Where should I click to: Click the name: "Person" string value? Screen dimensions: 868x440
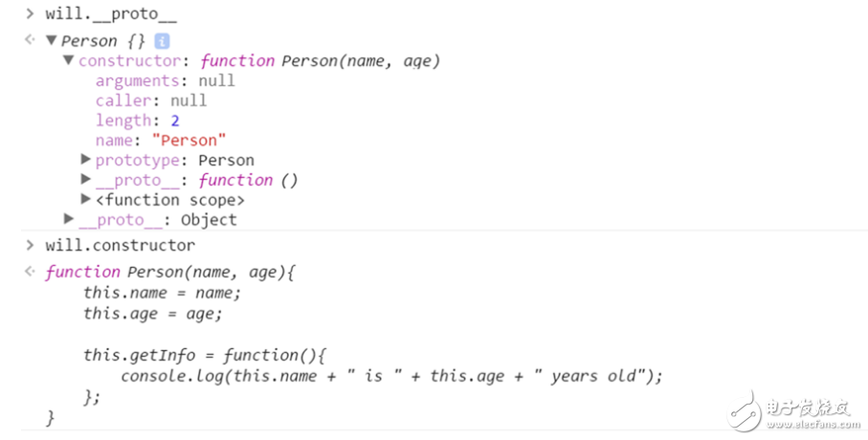(189, 141)
